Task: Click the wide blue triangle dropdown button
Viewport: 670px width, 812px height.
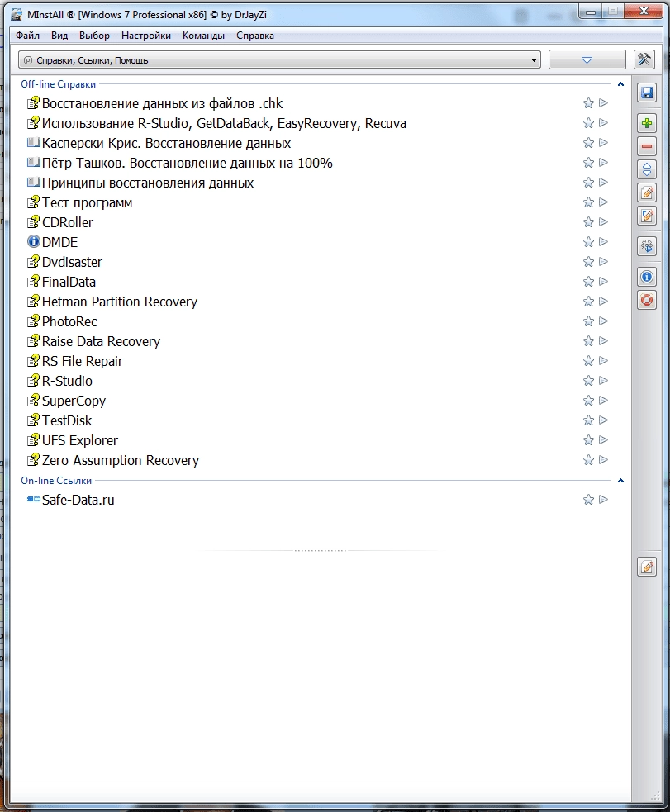Action: 587,60
